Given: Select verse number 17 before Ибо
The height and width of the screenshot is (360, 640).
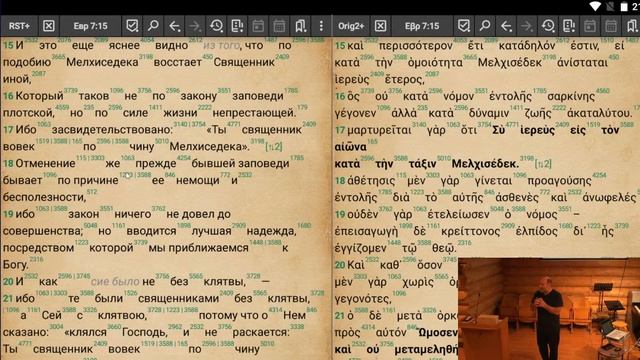Looking at the screenshot, I should (x=8, y=130).
